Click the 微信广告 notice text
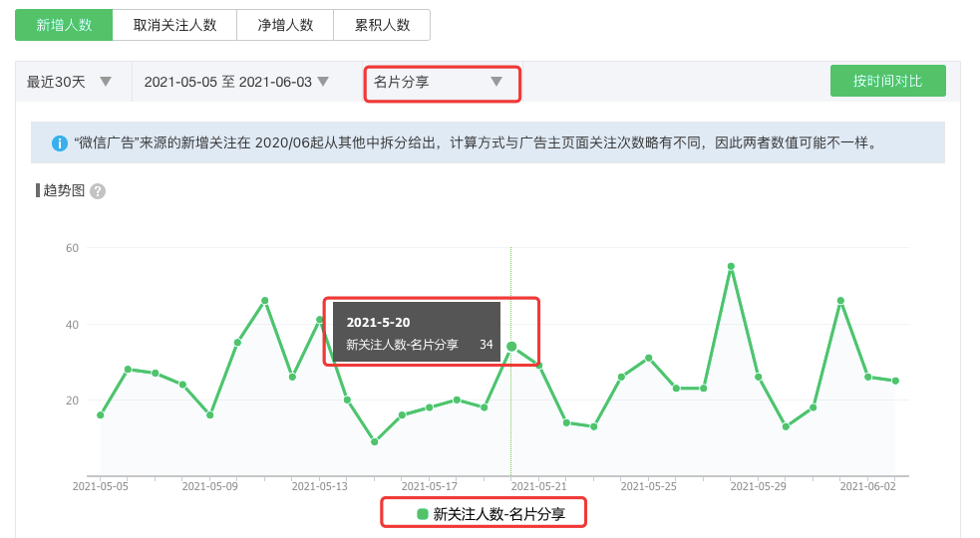This screenshot has height=538, width=980. click(477, 143)
